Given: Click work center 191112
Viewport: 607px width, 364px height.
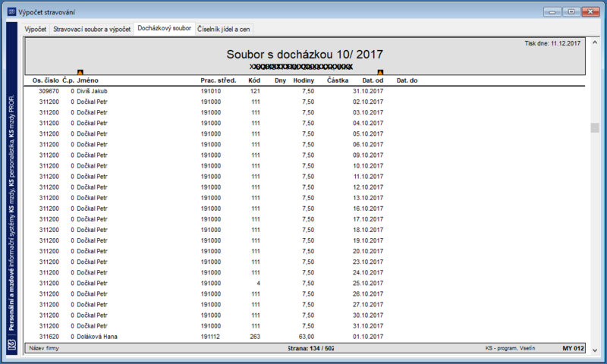Looking at the screenshot, I should point(210,337).
